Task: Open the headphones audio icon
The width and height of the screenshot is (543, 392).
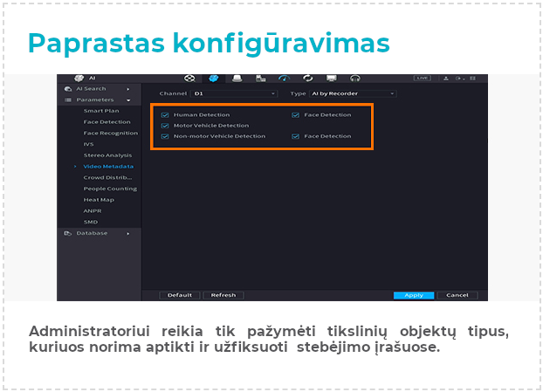Action: point(355,79)
